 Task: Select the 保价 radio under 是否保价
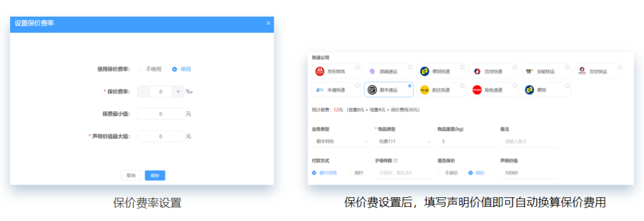pos(476,173)
